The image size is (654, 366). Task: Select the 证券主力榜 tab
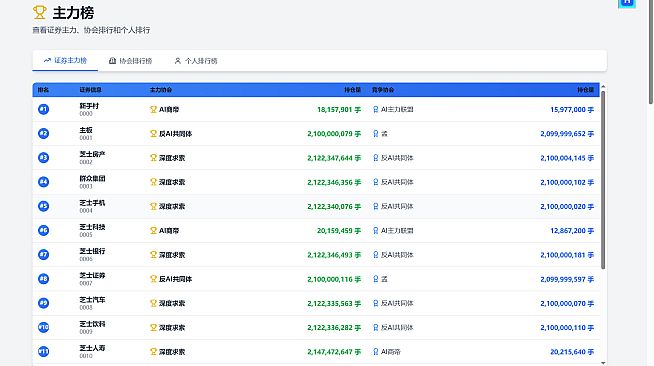(x=65, y=60)
